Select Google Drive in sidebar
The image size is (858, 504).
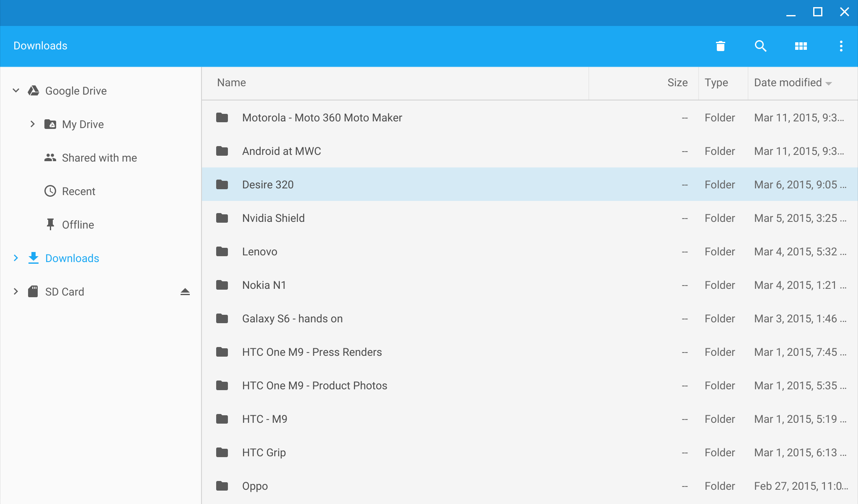pyautogui.click(x=76, y=91)
